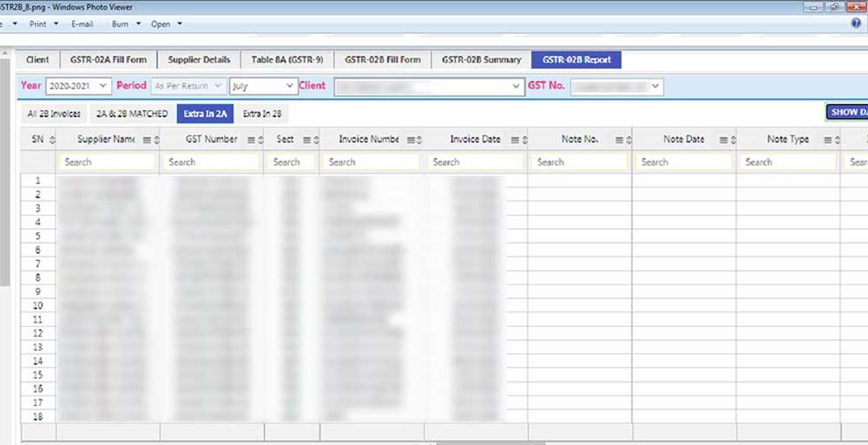Click the Supplier Name column menu icon
Screen dimensions: 868x445
[146, 140]
